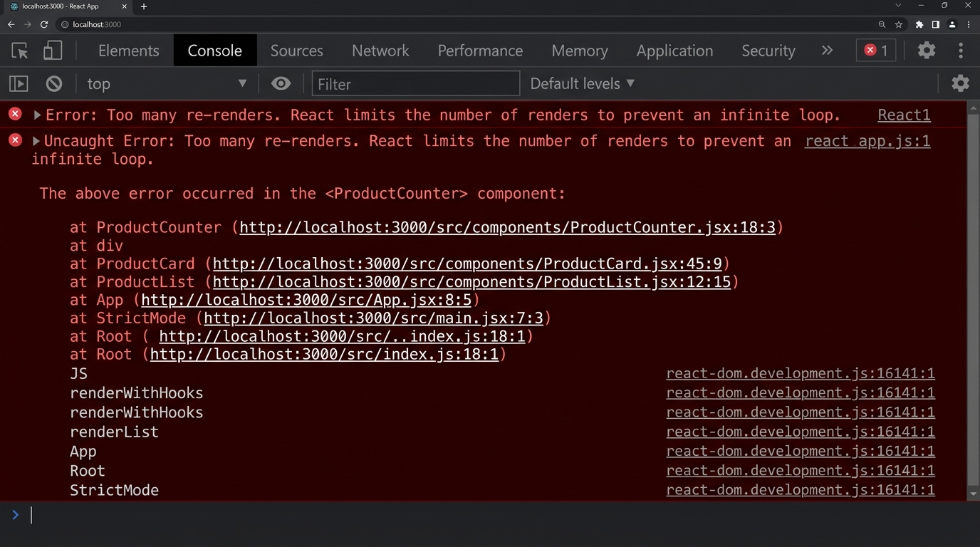The height and width of the screenshot is (547, 980).
Task: Click the red error icon on the first 'Error:' row
Action: (x=15, y=114)
